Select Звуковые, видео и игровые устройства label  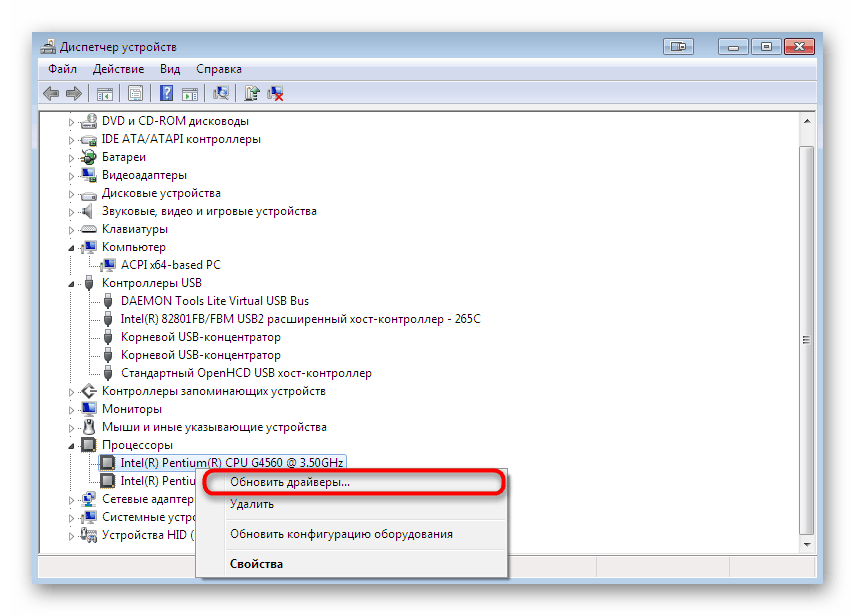[209, 211]
